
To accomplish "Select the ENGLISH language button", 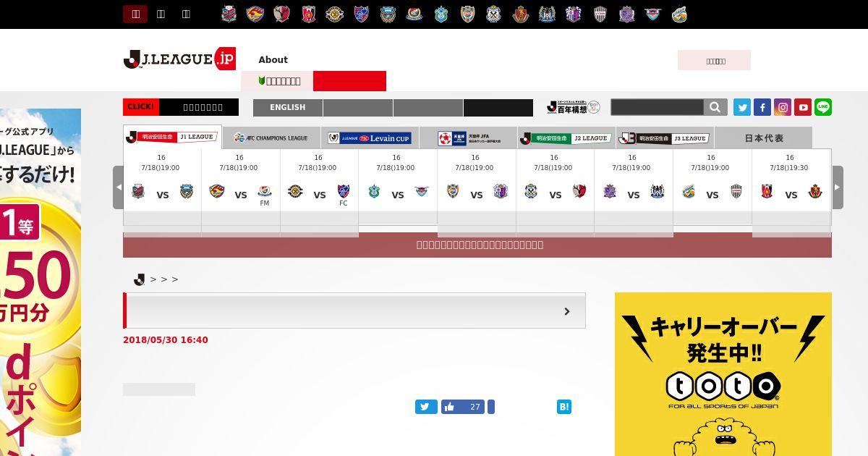I will coord(288,107).
